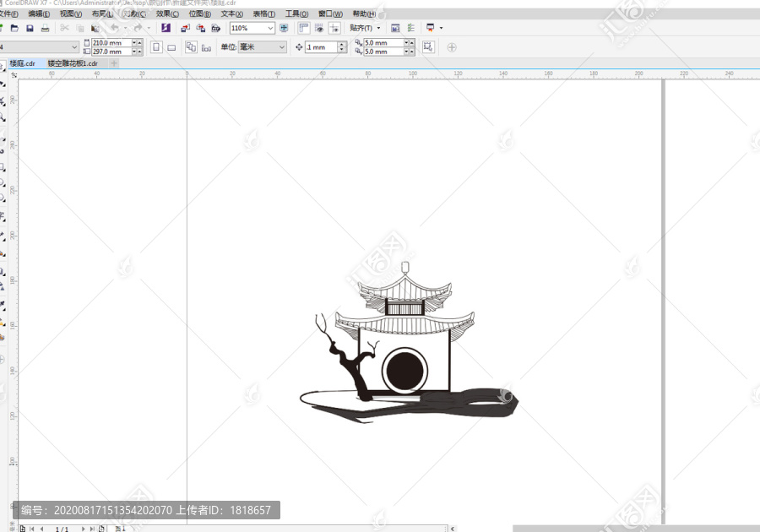760x532 pixels.
Task: Click the page height field 297.0 mm
Action: pos(111,52)
